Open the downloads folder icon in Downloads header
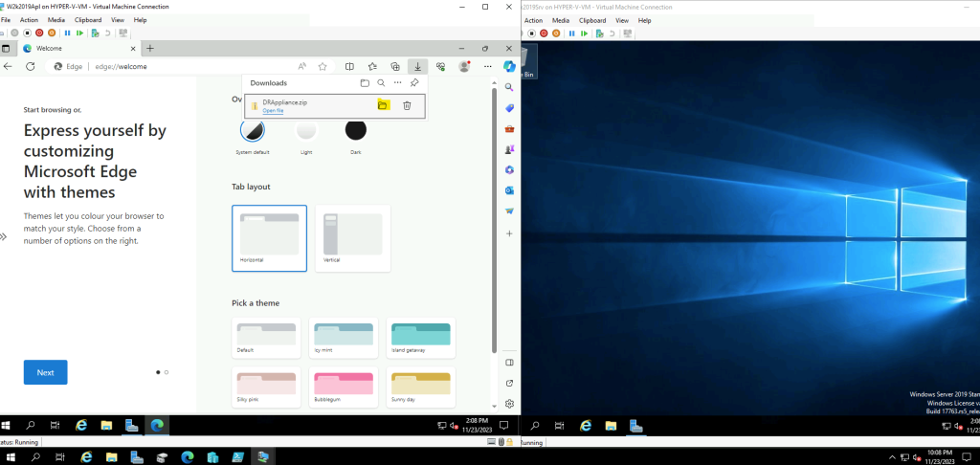 (x=365, y=82)
